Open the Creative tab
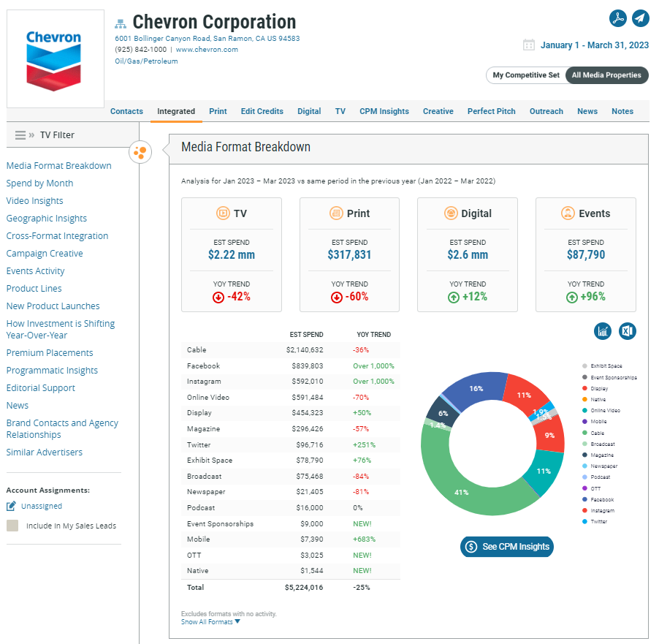Viewport: 659px width, 644px height. (438, 111)
